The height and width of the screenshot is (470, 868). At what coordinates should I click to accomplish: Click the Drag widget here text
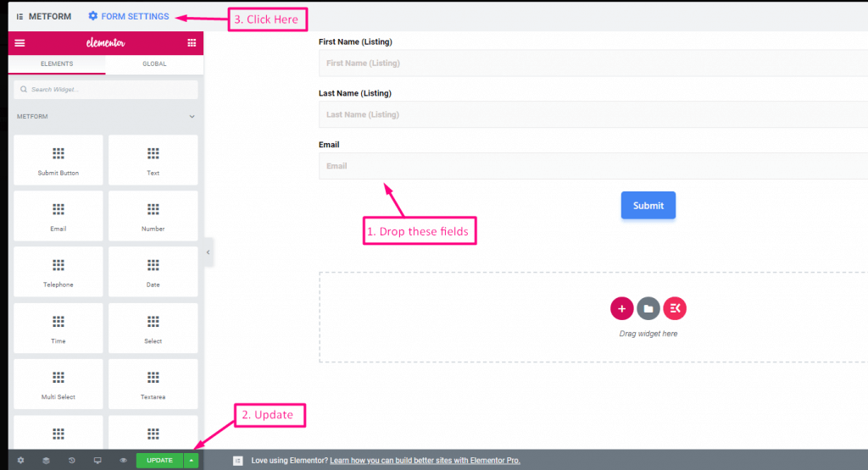648,334
